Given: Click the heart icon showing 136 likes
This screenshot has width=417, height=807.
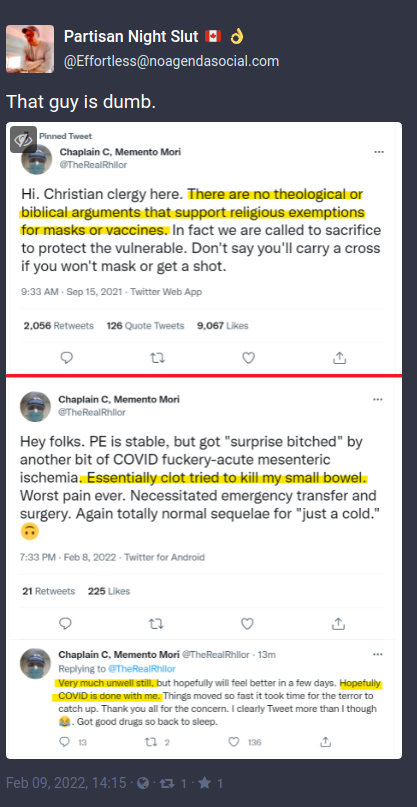Looking at the screenshot, I should coord(234,742).
